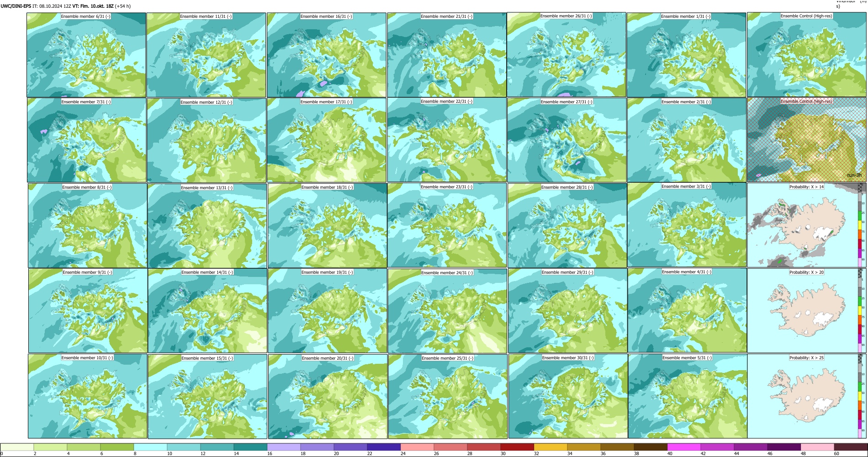Click the 'run-3h' label on the hatched map
Screen dimensions: 868x457
point(854,175)
